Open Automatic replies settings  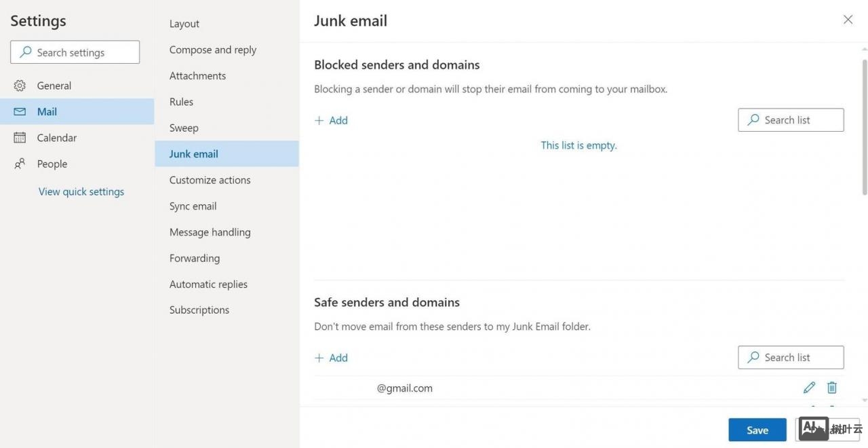click(208, 284)
